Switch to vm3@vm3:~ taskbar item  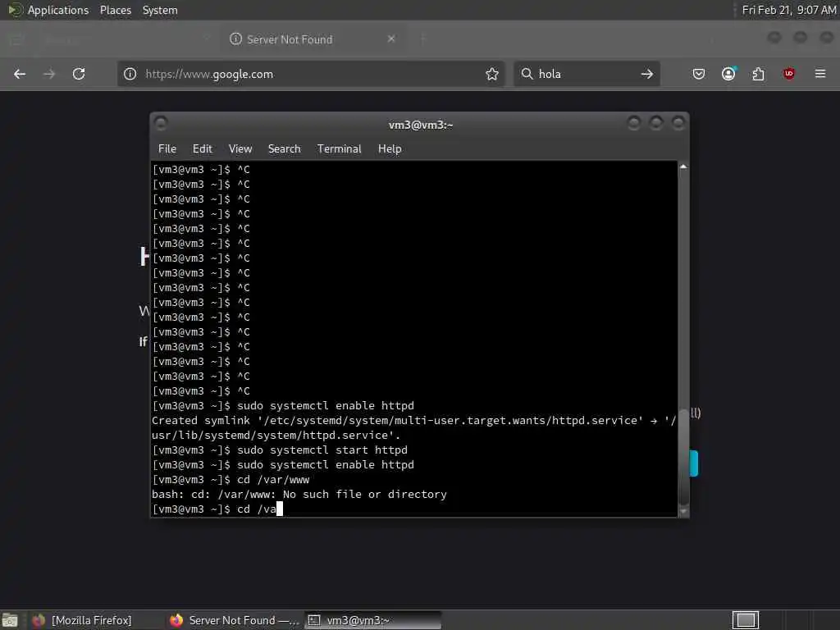(x=373, y=620)
